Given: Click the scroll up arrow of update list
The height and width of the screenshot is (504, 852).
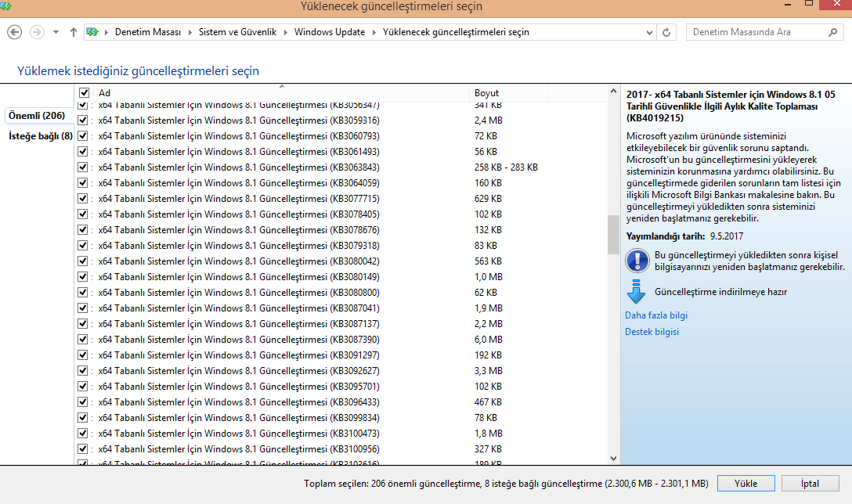Looking at the screenshot, I should 613,92.
